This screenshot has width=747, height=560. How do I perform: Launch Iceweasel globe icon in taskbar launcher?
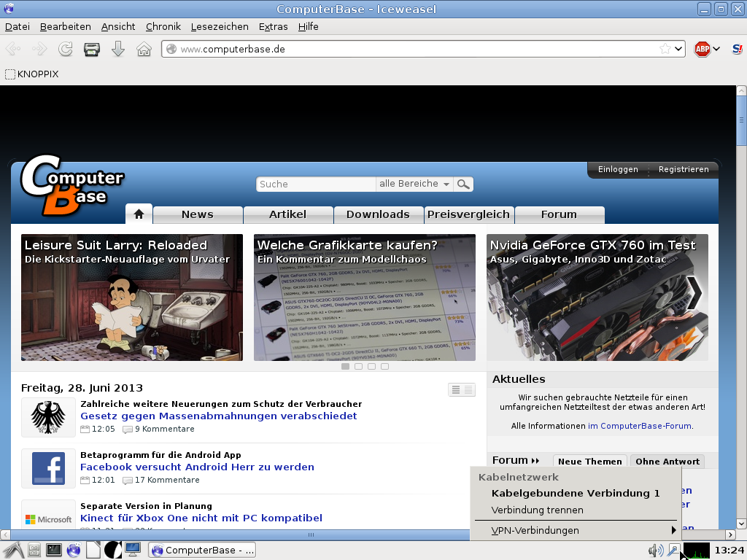(x=74, y=551)
